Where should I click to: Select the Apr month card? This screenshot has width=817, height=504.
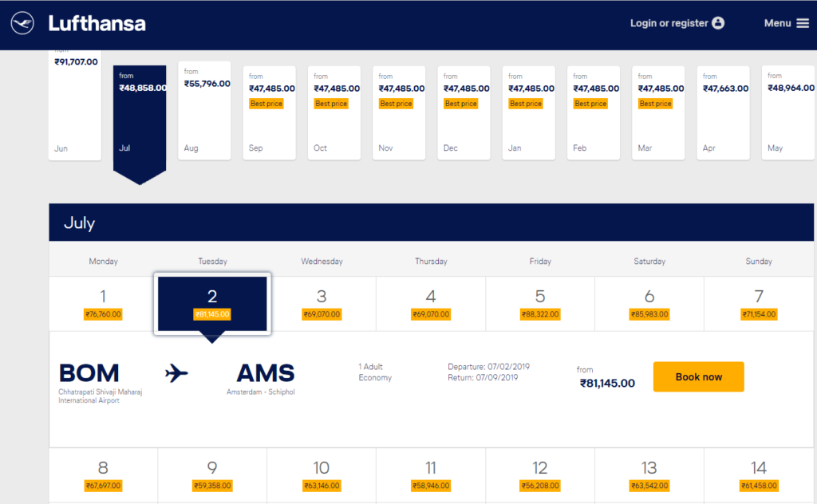(x=723, y=113)
